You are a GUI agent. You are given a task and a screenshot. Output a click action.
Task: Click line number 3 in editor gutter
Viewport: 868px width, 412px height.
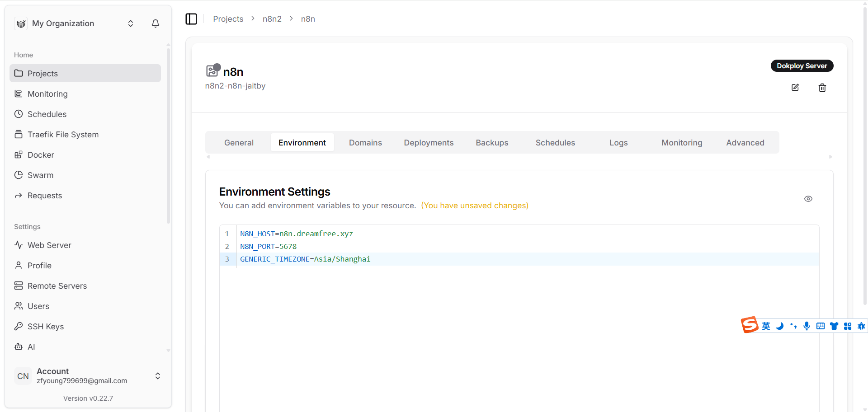click(x=227, y=259)
